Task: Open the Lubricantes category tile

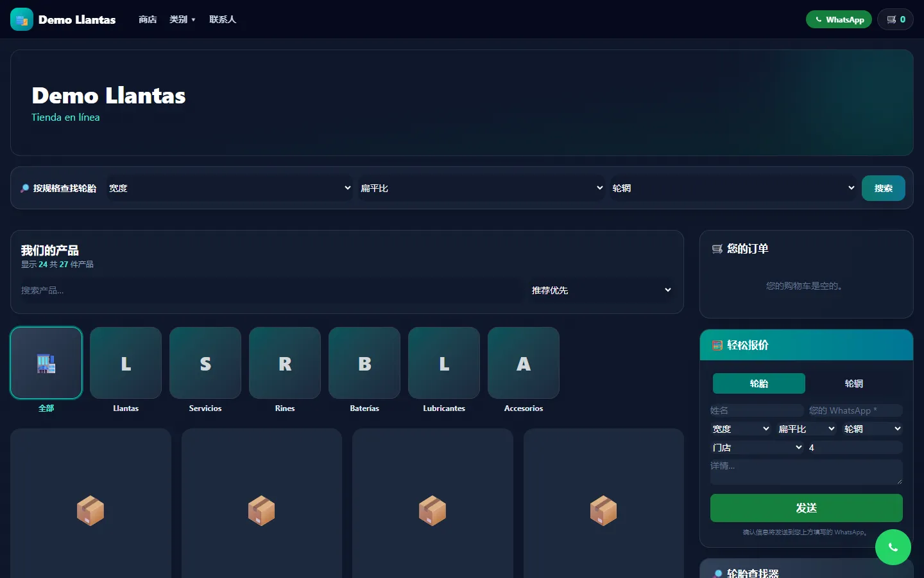Action: click(x=444, y=363)
